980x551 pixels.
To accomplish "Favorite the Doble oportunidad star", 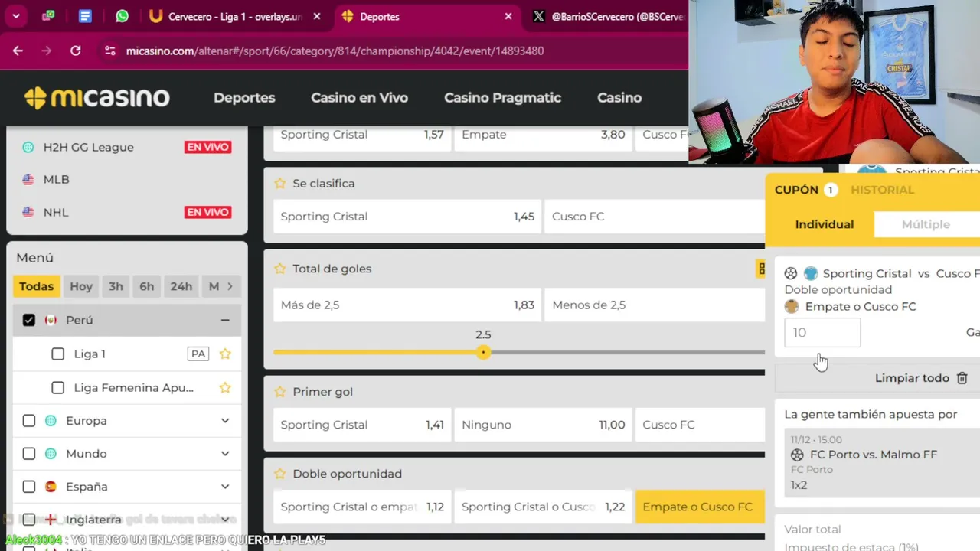I will [x=280, y=474].
